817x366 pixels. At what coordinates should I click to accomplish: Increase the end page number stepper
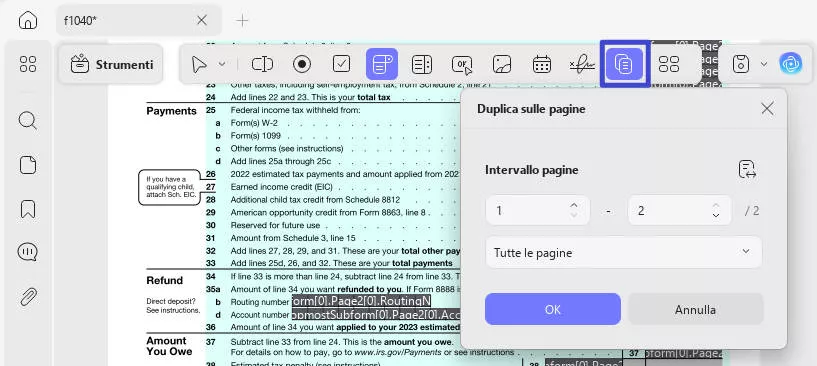click(x=716, y=206)
